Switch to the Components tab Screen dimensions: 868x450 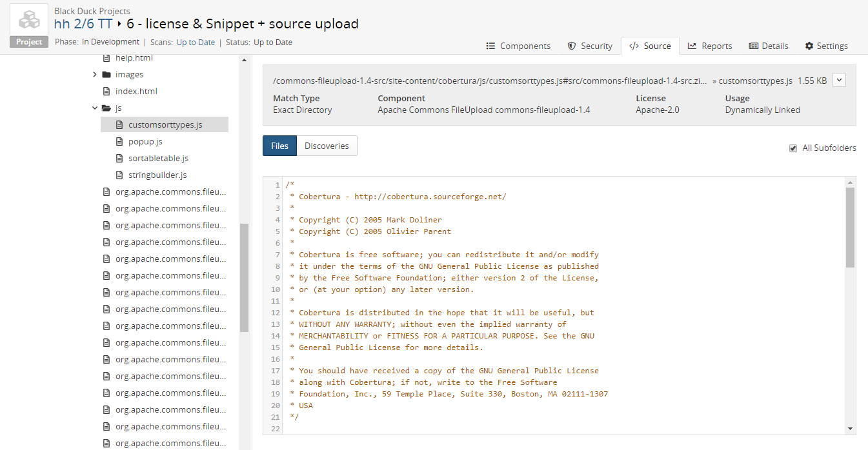[x=518, y=46]
